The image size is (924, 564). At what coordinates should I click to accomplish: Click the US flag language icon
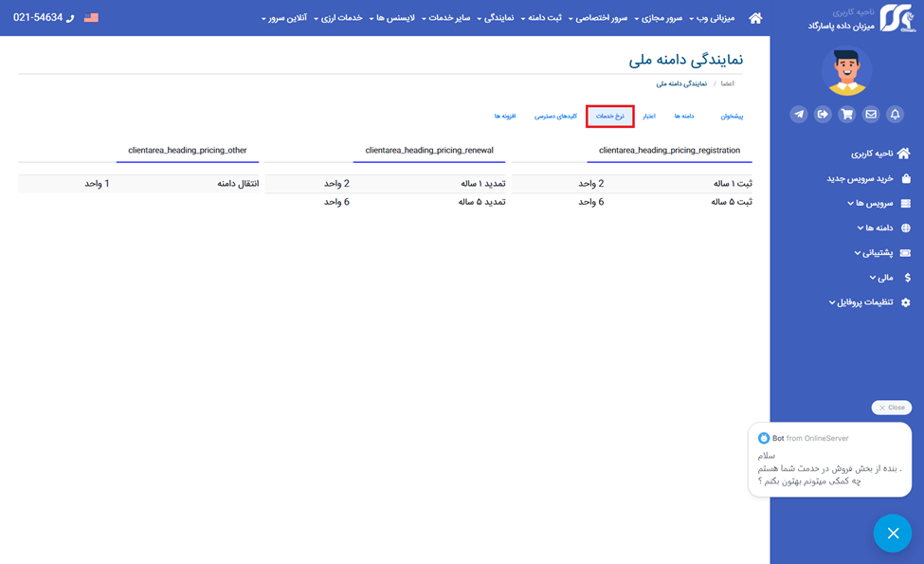(x=91, y=18)
